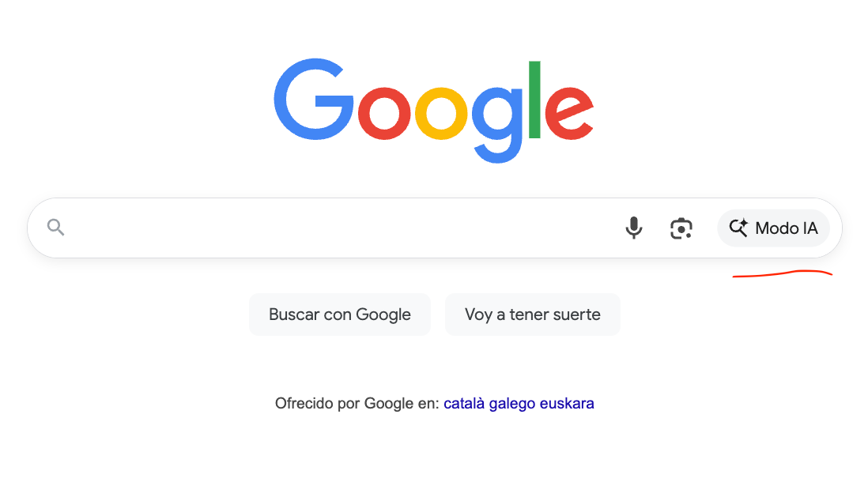Click the Buscar con Google button
This screenshot has width=868, height=482.
(340, 314)
